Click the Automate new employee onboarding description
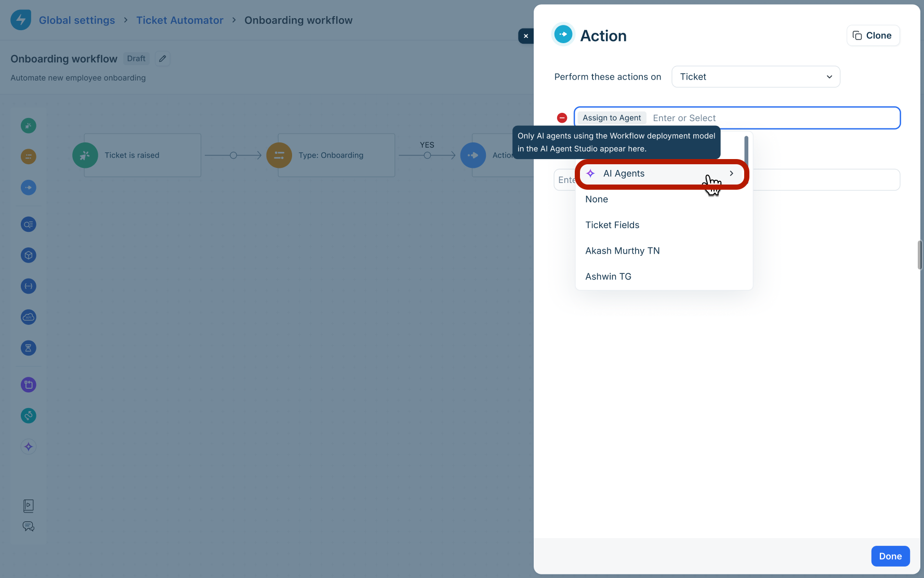 point(78,78)
